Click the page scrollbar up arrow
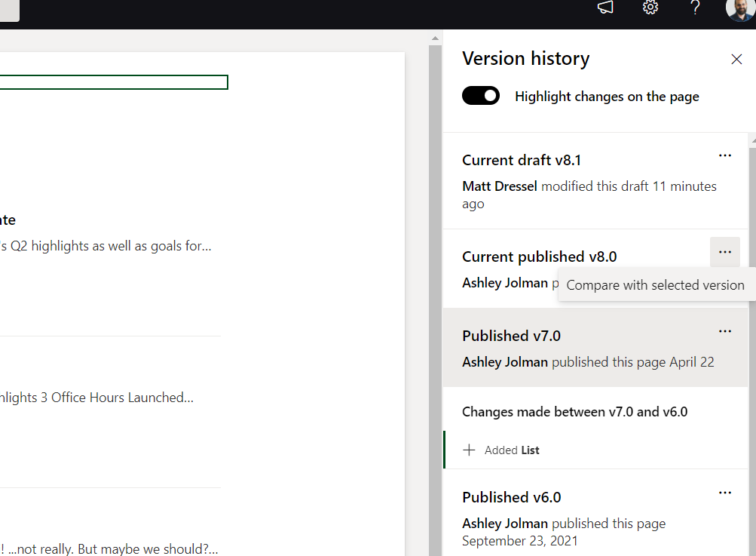Viewport: 756px width, 556px height. pos(435,37)
